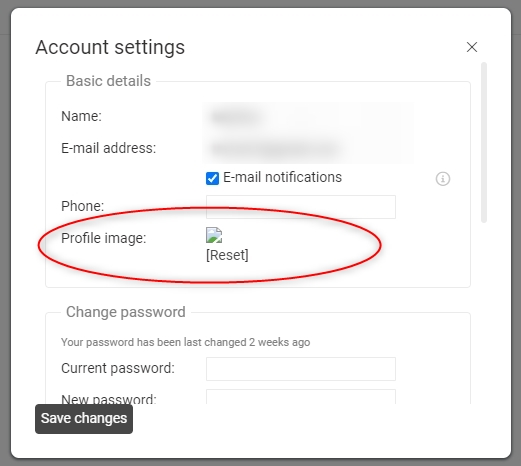Click the info icon beside E-mail notifications
Image resolution: width=521 pixels, height=466 pixels.
click(443, 179)
